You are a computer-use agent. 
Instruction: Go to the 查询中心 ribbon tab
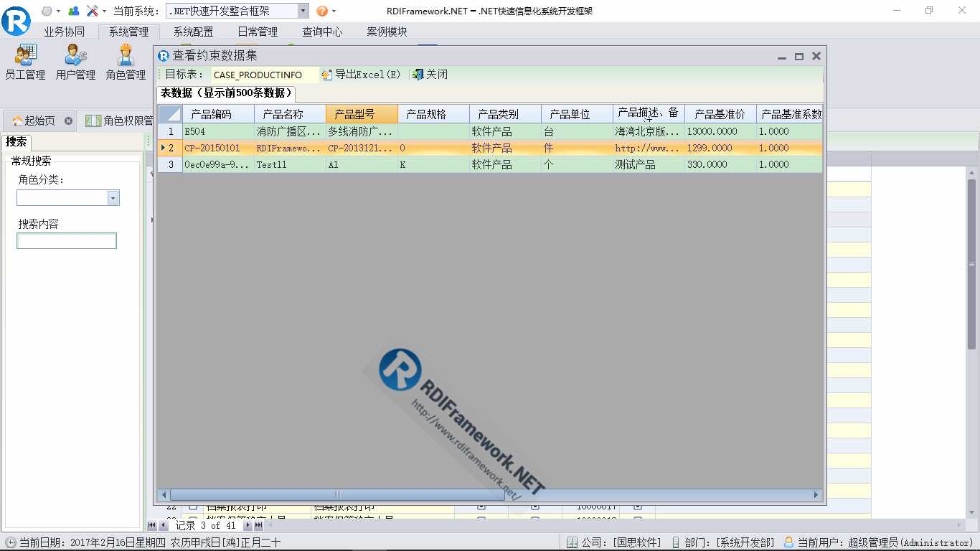coord(322,32)
